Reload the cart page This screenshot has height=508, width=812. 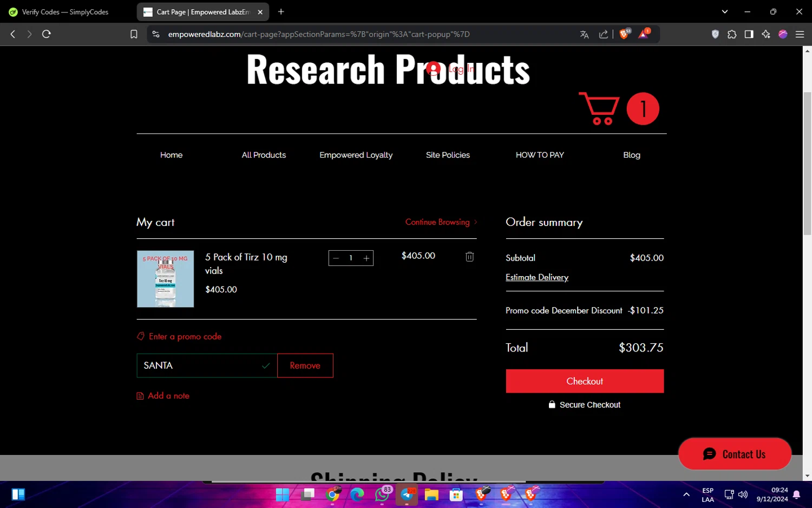47,34
